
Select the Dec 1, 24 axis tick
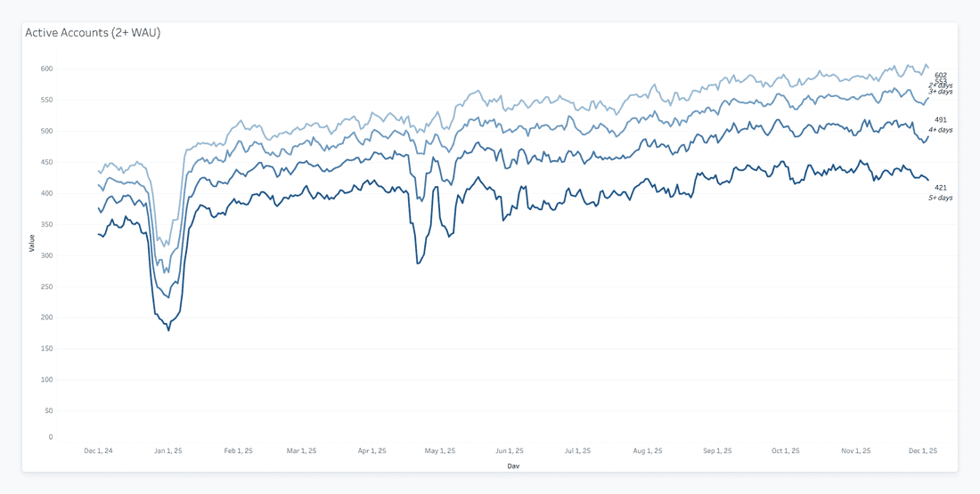[x=98, y=451]
